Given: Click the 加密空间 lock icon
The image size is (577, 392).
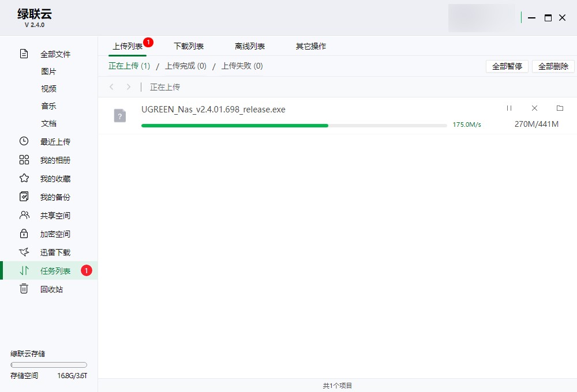Looking at the screenshot, I should point(24,233).
